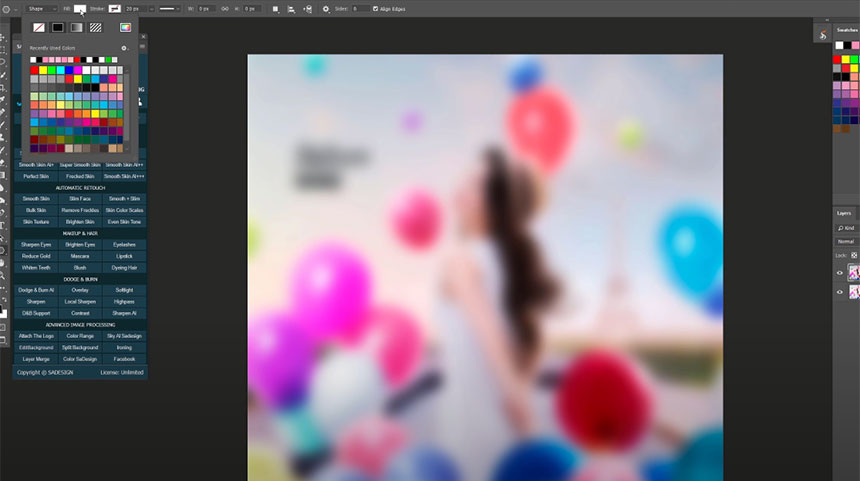Select the Type tool in toolbar

pos(3,225)
